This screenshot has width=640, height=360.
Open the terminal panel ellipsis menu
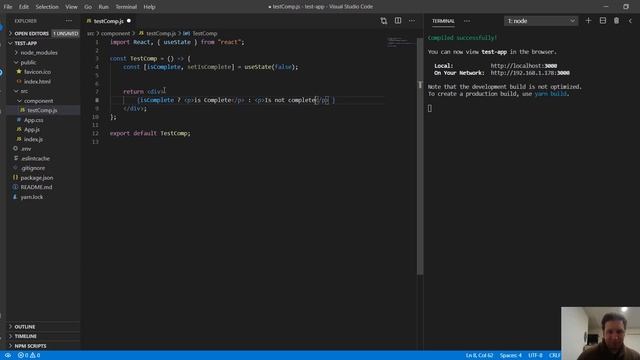(467, 21)
